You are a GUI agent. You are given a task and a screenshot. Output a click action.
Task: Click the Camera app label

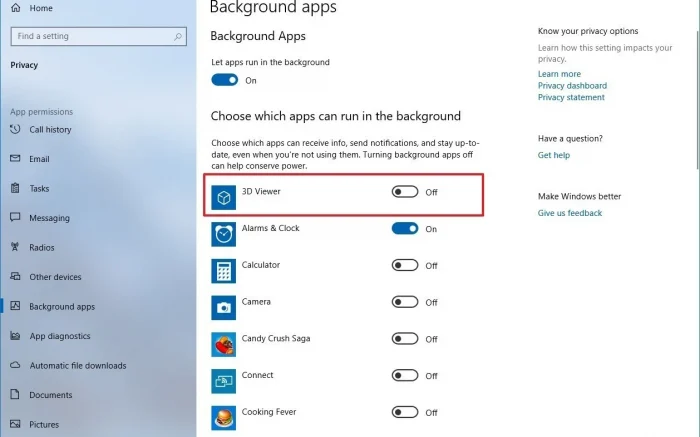(256, 301)
